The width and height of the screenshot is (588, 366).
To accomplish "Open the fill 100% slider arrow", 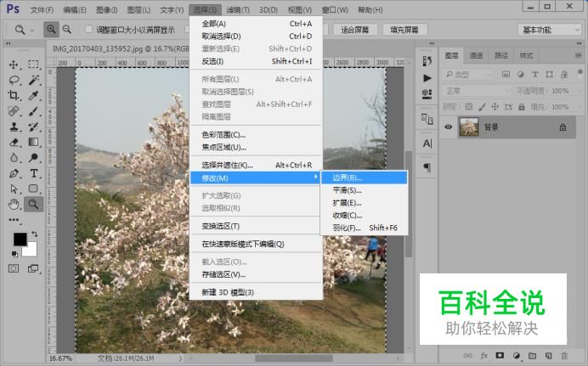I will pos(579,107).
